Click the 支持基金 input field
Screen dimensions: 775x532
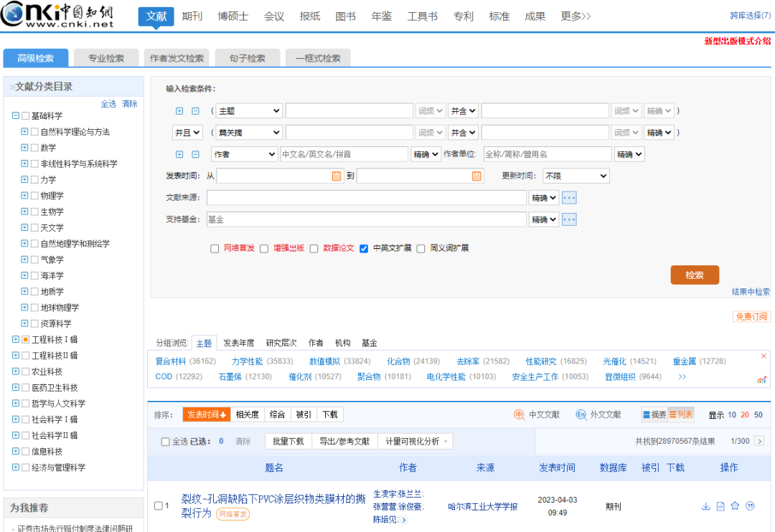(x=366, y=219)
